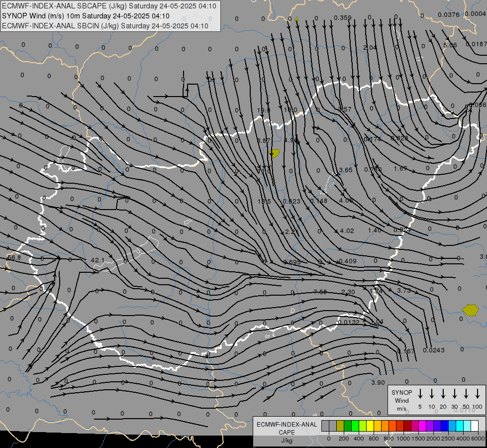Image resolution: width=487 pixels, height=448 pixels.
Task: Click the 0.0243 CAPE value on map
Action: click(x=434, y=350)
